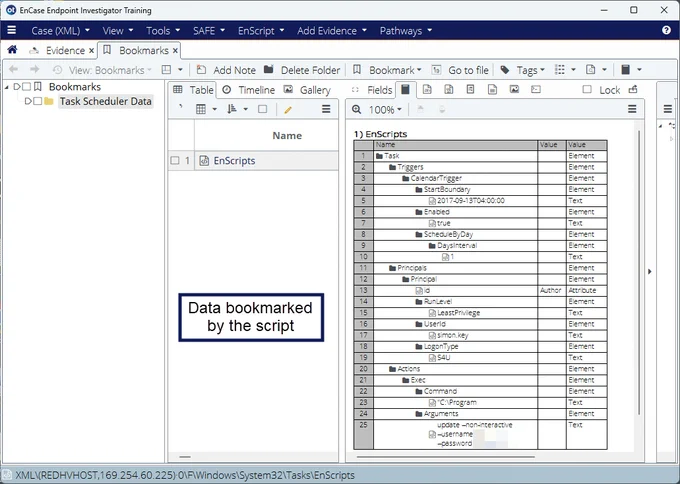Toggle the Lock checkbox
Viewport: 680px width, 484px height.
pyautogui.click(x=587, y=89)
